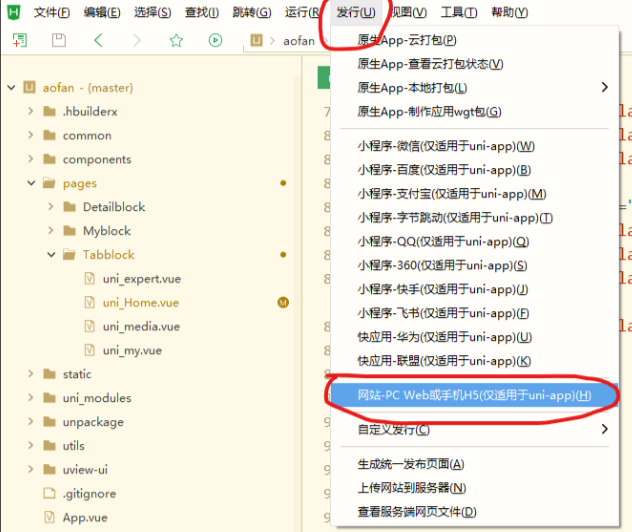
Task: Expand the utils folder
Action: (x=31, y=445)
